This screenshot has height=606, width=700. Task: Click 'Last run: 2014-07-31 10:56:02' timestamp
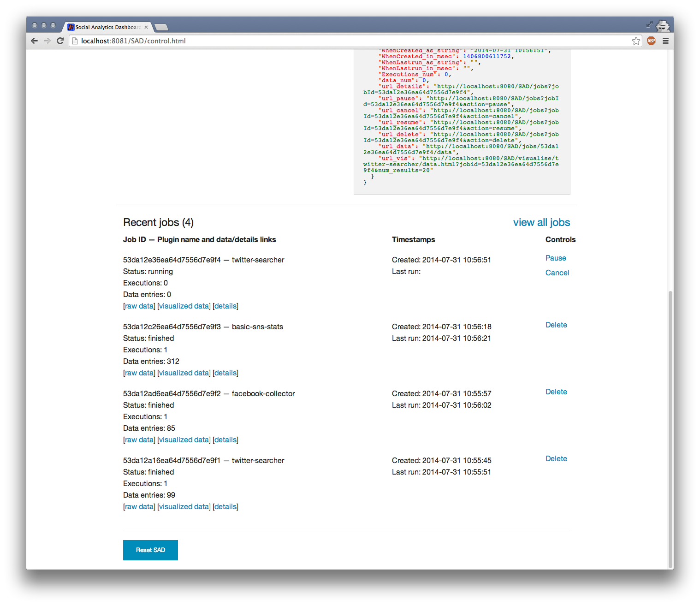(x=441, y=405)
